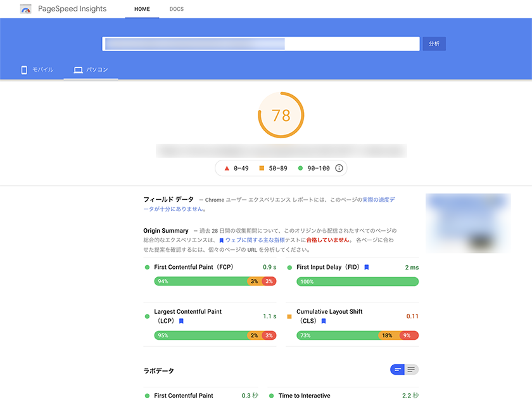Open the DOCS tab
Screen dimensions: 532x402
[177, 10]
